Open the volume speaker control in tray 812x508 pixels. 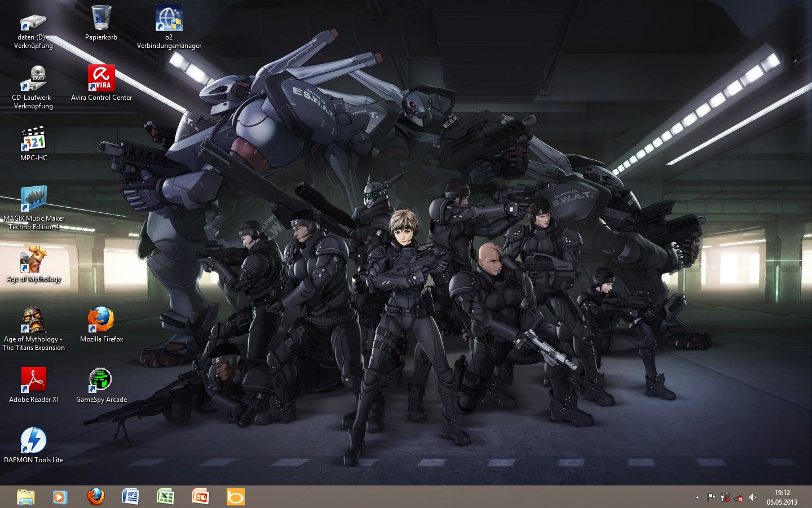click(x=752, y=497)
